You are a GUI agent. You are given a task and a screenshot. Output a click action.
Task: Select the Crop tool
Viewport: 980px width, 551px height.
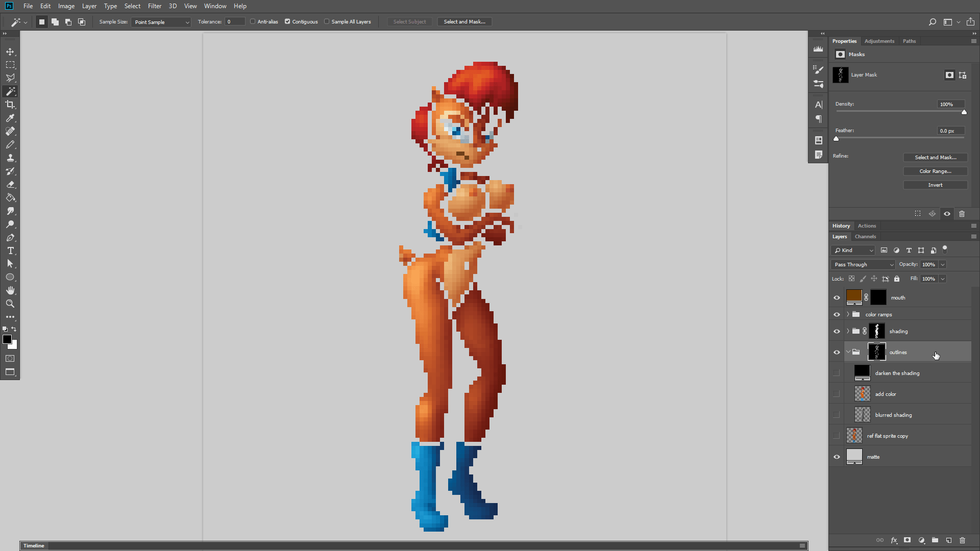(10, 105)
